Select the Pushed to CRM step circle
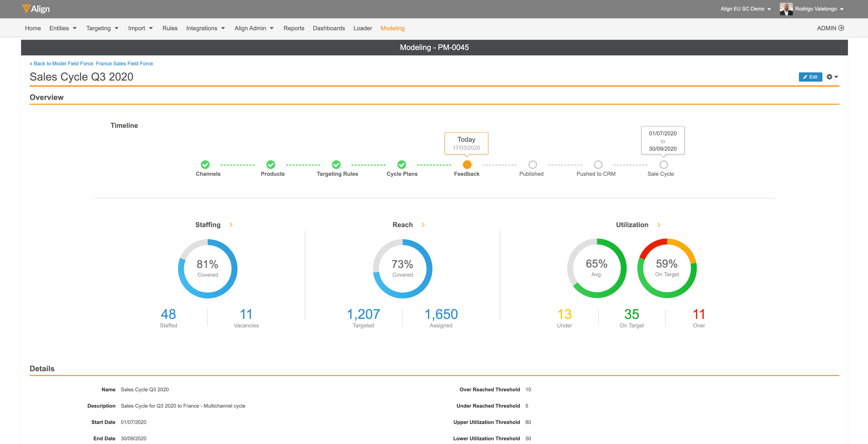 [x=598, y=165]
